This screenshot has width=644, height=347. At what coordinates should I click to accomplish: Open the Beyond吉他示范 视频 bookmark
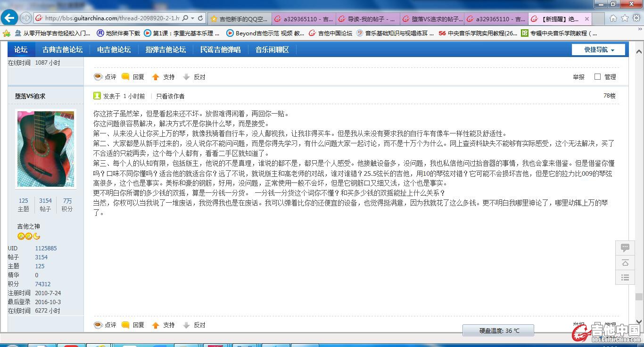265,33
